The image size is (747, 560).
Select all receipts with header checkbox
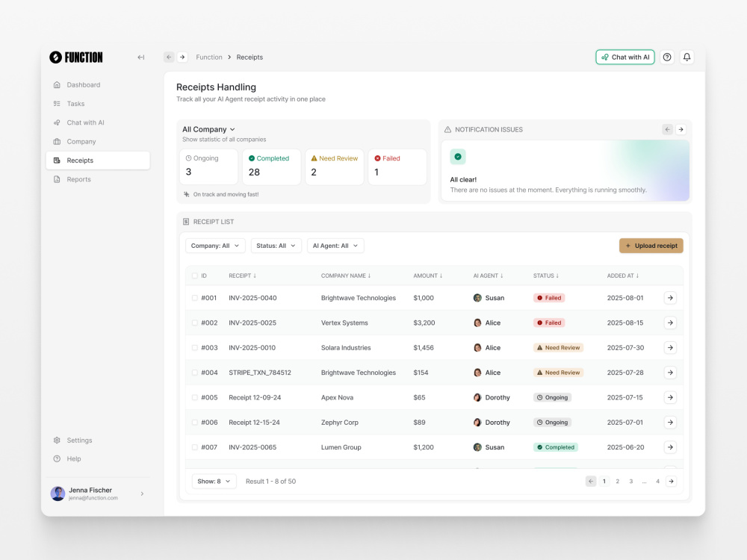194,276
